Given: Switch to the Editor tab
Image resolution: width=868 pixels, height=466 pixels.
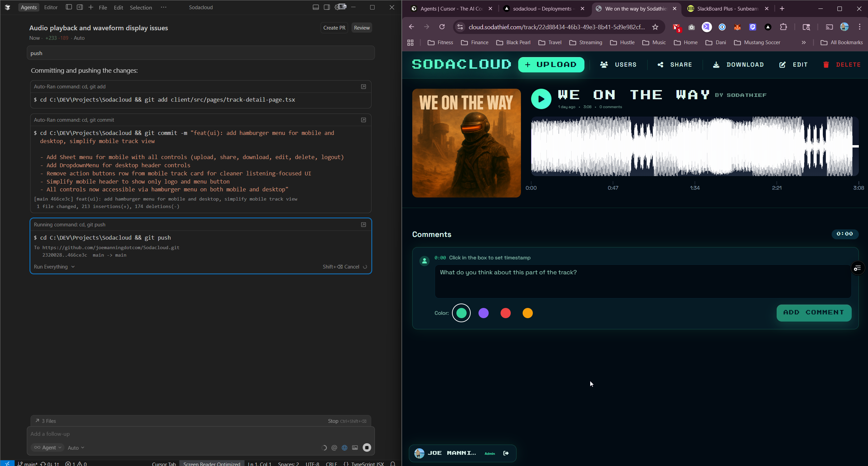Looking at the screenshot, I should tap(51, 7).
